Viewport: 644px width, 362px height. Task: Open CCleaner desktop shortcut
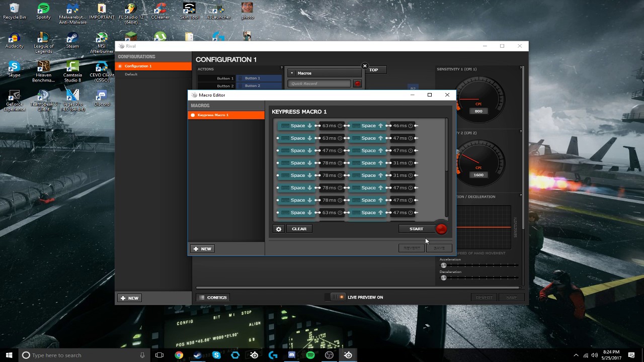[x=160, y=12]
